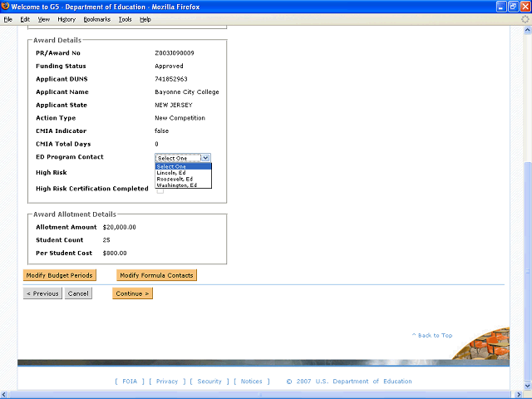Open the Tools menu
Screen dimensions: 532x399
[125, 19]
